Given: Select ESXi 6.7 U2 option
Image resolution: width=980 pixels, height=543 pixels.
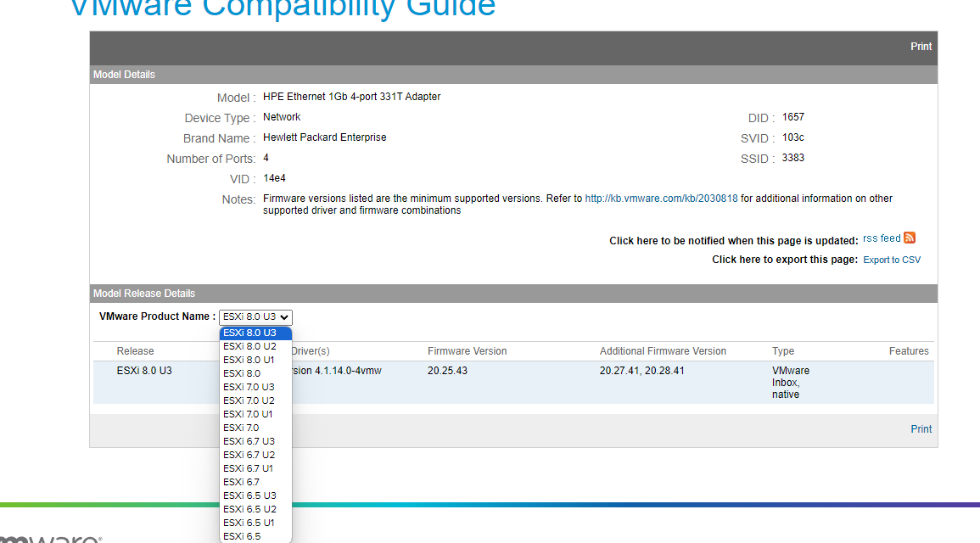Looking at the screenshot, I should pyautogui.click(x=255, y=455).
